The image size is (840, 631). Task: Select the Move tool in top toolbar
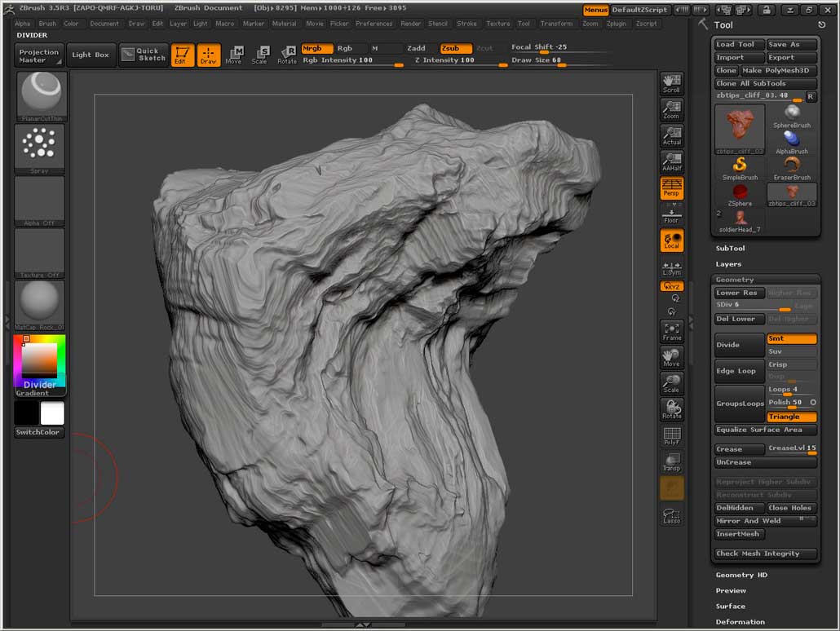234,55
